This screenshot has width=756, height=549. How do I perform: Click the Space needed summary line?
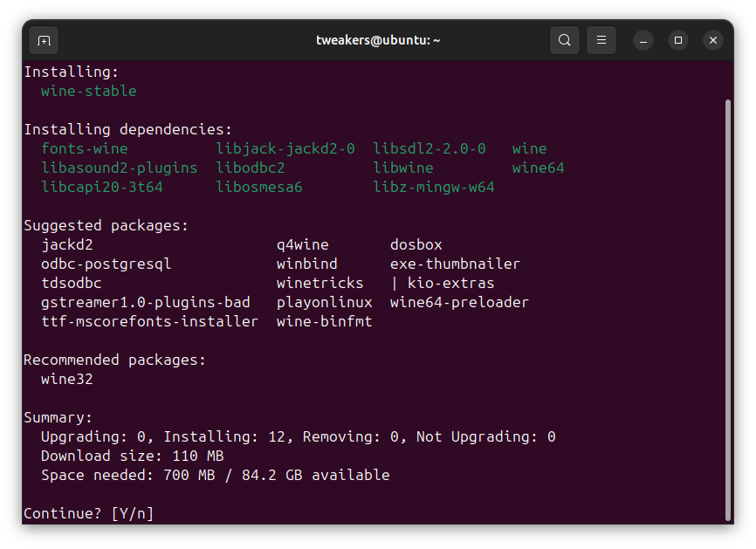coord(215,475)
